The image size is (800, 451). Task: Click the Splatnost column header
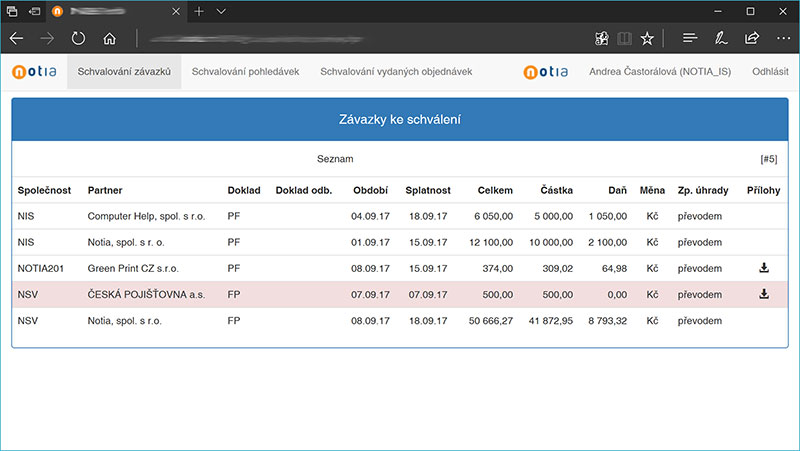pyautogui.click(x=428, y=190)
